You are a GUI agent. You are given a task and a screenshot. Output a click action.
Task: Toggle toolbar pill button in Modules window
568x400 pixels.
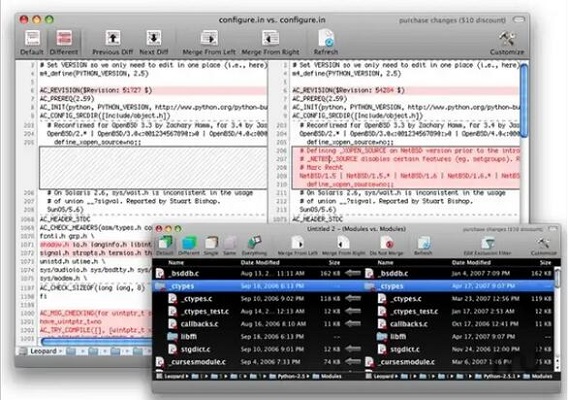(x=552, y=229)
